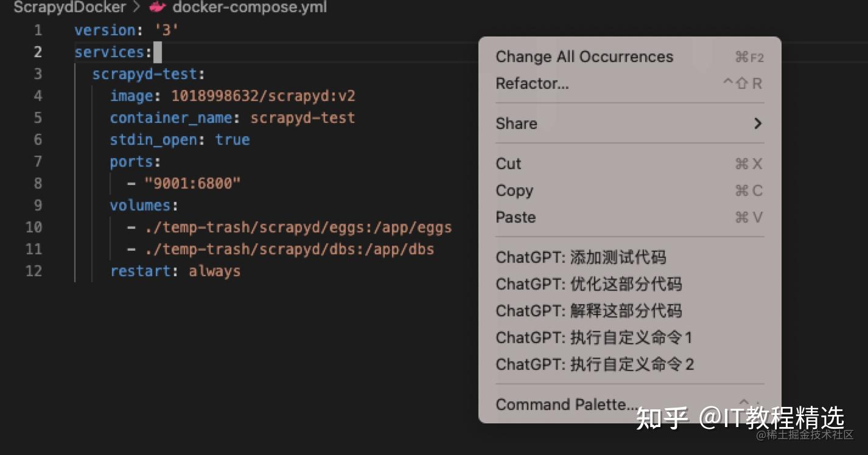Screen dimensions: 868x455
Task: Click docker-compose.yml breadcrumb item
Action: tap(250, 7)
